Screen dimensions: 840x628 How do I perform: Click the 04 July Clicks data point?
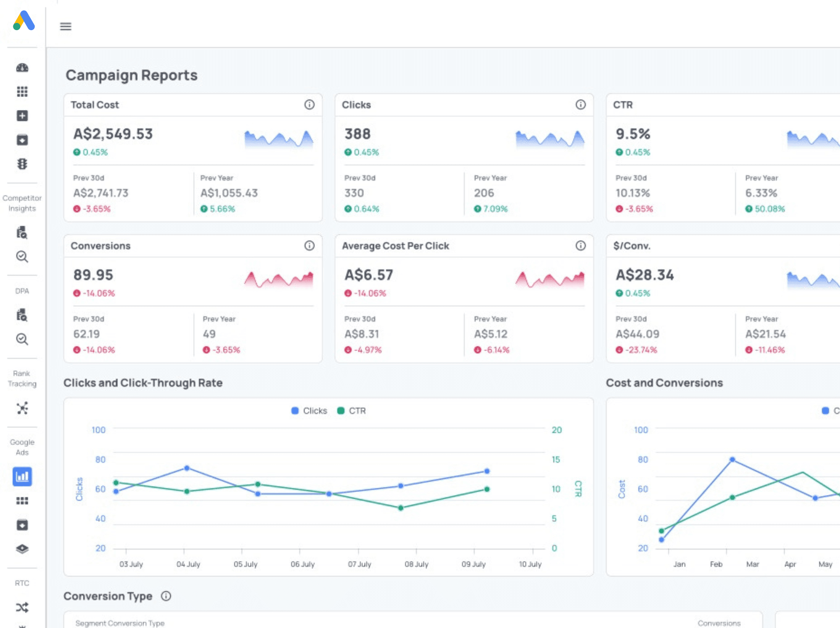pyautogui.click(x=187, y=468)
